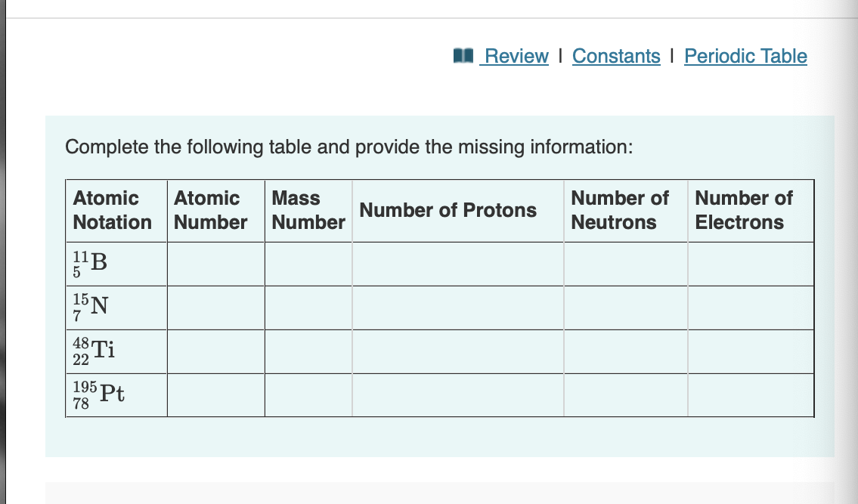This screenshot has height=504, width=858.
Task: Click the Number of Electrons cell for ⁴⁸Ti
Action: (x=751, y=351)
